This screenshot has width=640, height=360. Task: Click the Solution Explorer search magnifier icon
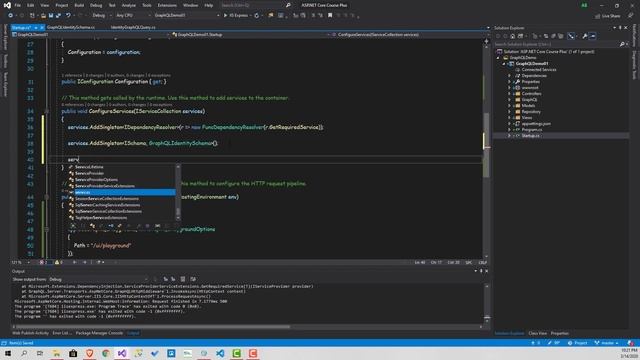coord(622,44)
